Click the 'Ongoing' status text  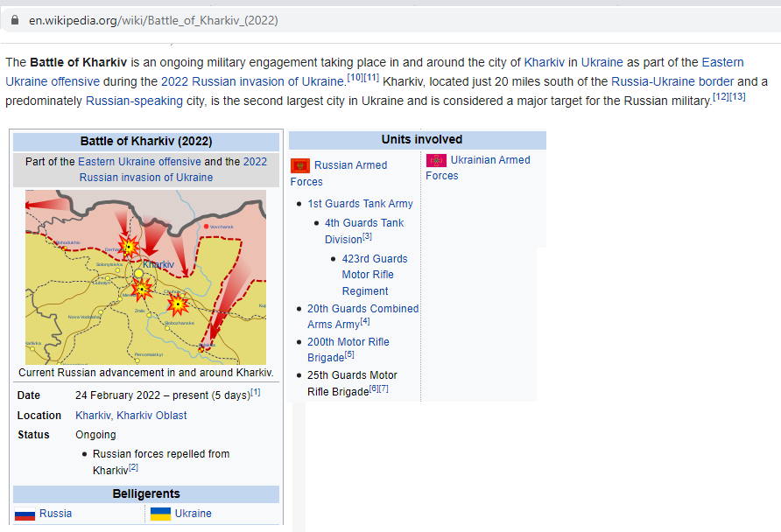[x=95, y=435]
